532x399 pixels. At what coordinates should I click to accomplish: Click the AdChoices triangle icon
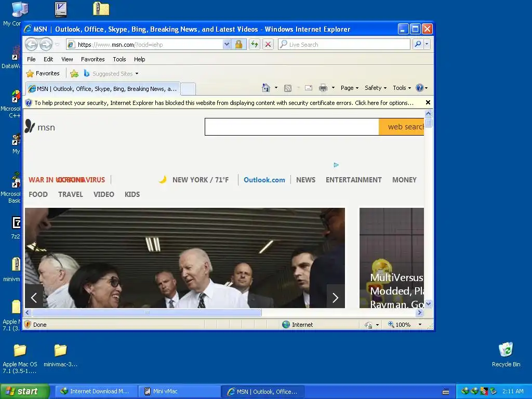(x=336, y=165)
